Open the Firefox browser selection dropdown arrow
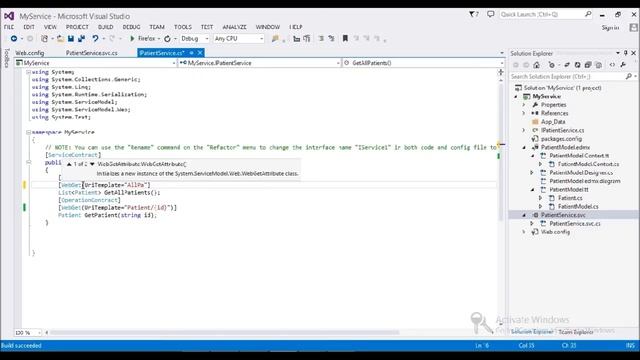The height and width of the screenshot is (360, 640). (x=159, y=39)
